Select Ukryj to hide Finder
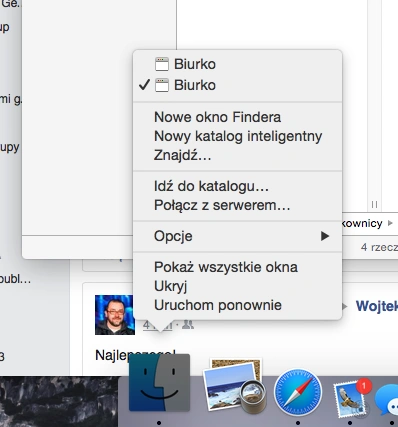398x427 pixels. (x=237, y=286)
